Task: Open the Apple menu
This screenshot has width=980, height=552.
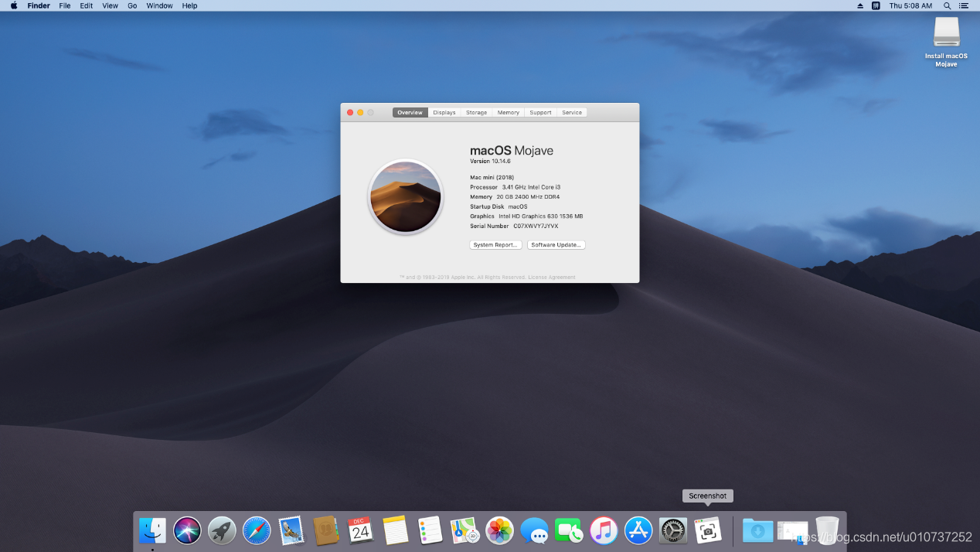Action: coord(13,5)
